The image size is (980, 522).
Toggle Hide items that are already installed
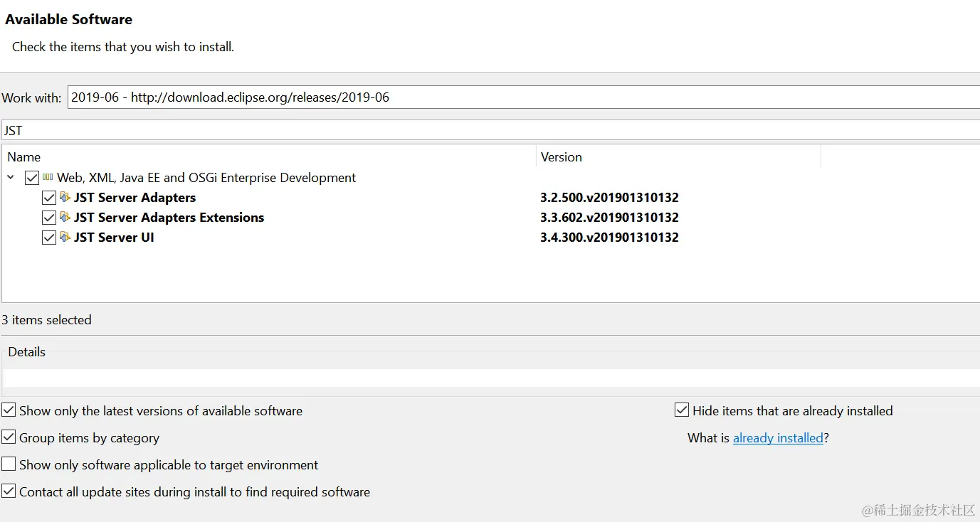(682, 410)
